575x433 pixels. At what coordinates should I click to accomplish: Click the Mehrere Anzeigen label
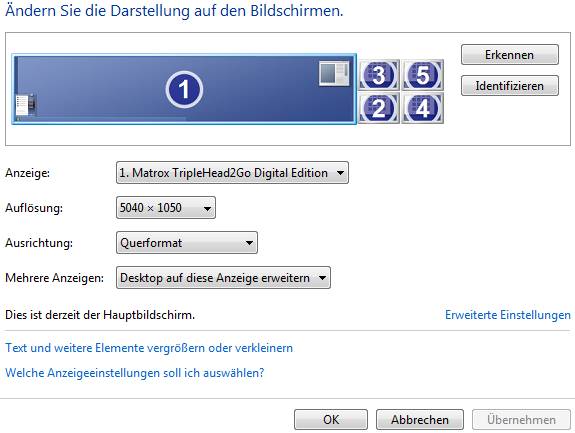(x=54, y=278)
